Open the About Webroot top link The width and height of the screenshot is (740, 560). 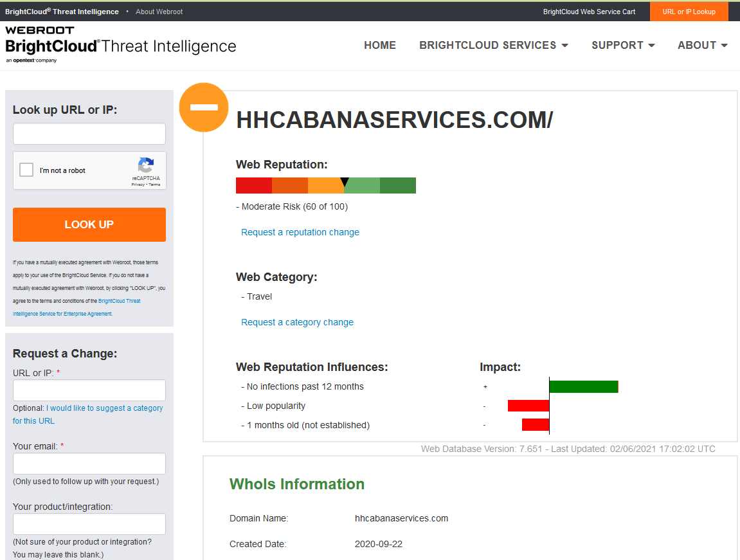click(x=159, y=12)
